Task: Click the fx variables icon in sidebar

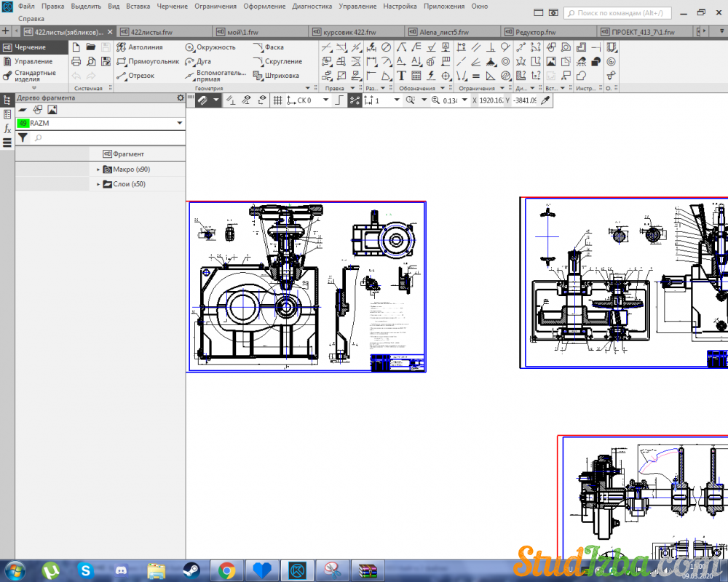Action: (7, 128)
